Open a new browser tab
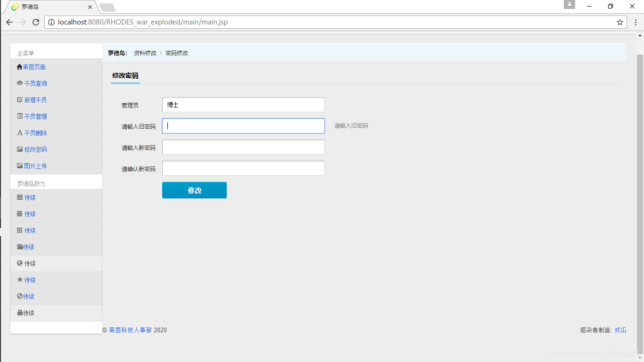This screenshot has height=362, width=644. pos(107,7)
